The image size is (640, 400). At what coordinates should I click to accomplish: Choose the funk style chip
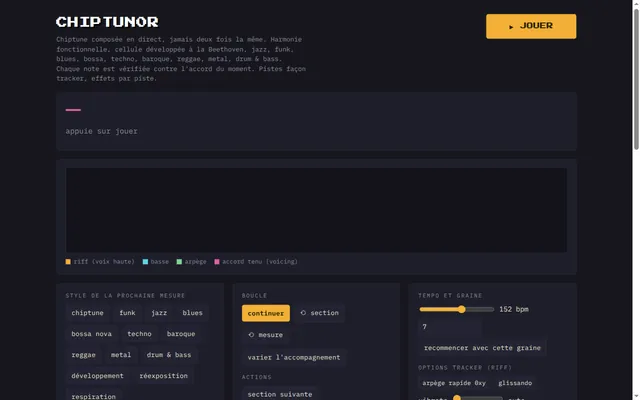pyautogui.click(x=127, y=313)
